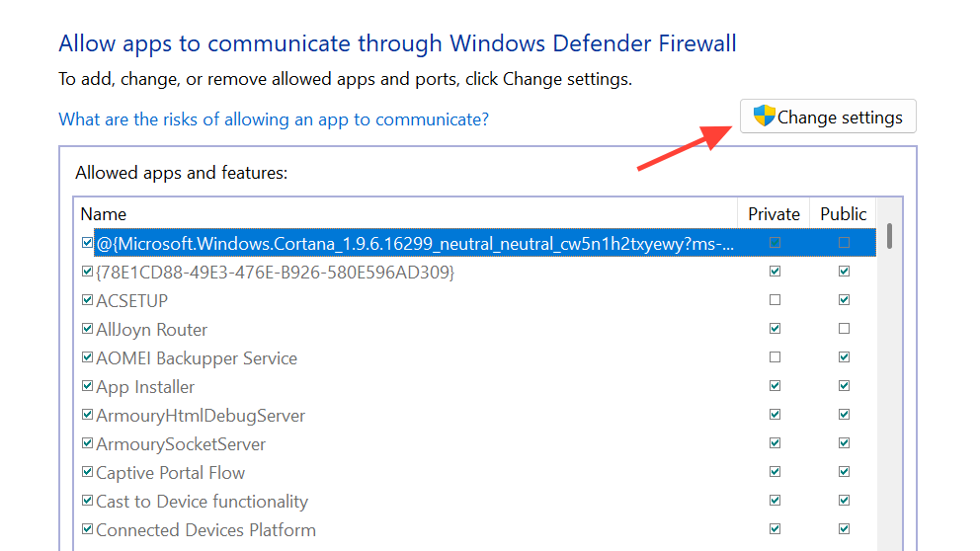
Task: Click the Change settings button
Action: [x=828, y=117]
